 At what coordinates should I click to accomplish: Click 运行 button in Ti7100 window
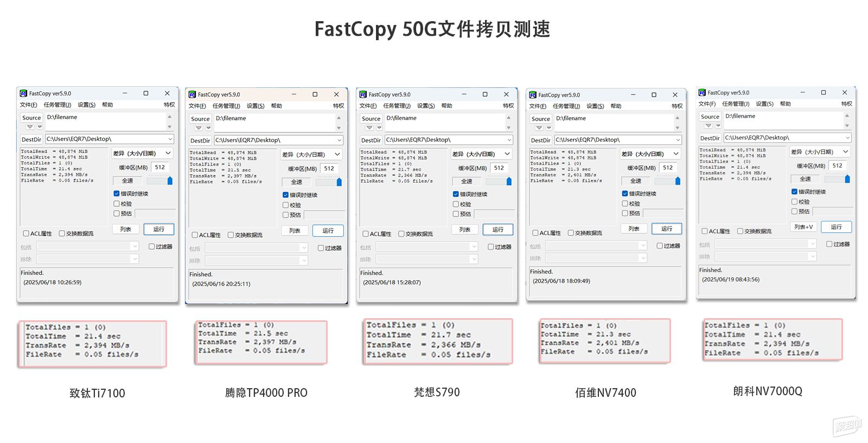point(159,229)
